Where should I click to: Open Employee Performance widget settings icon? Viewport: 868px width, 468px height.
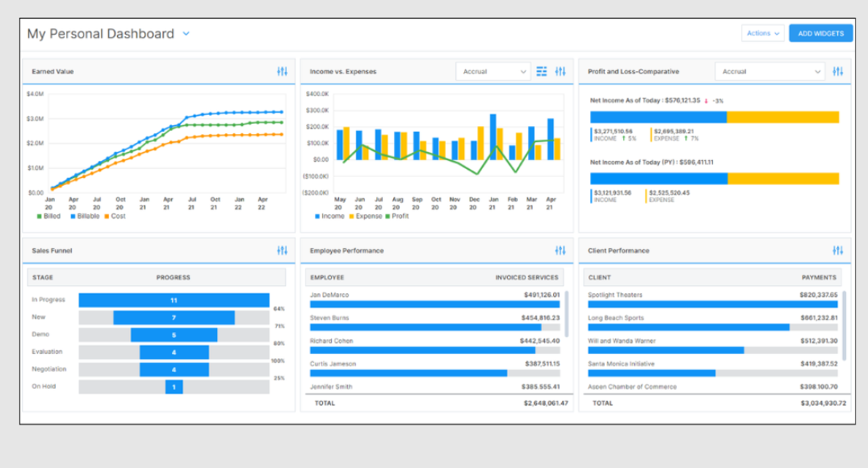pos(560,251)
